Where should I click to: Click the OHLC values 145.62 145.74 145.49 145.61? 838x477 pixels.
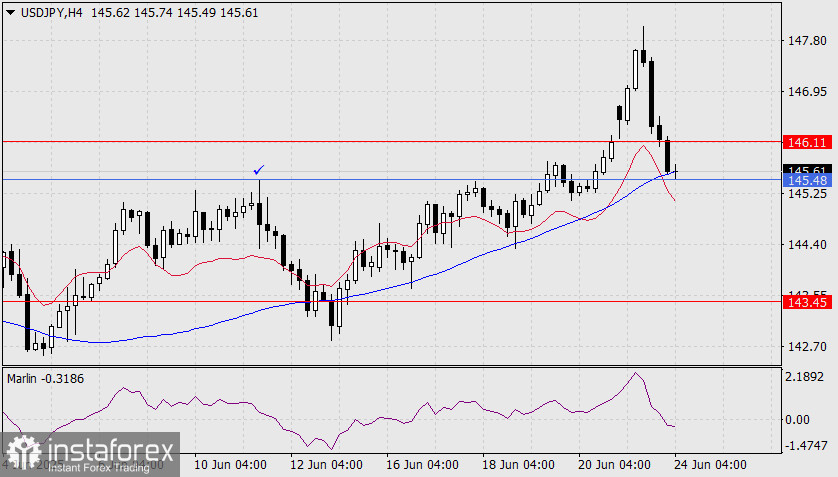[175, 12]
